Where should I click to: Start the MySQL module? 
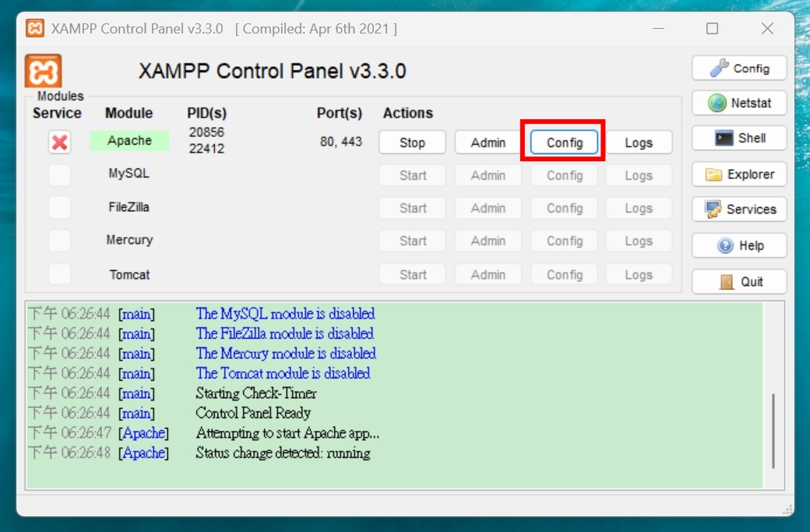pyautogui.click(x=412, y=175)
